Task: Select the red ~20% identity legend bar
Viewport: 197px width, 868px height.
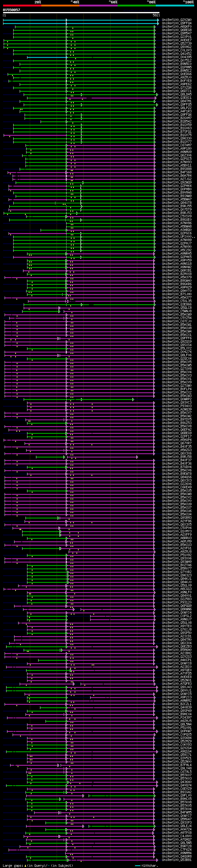Action: click(22, 6)
